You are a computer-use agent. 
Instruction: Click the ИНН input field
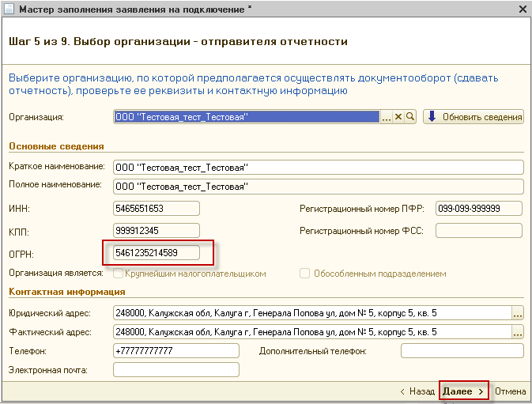[x=157, y=209]
